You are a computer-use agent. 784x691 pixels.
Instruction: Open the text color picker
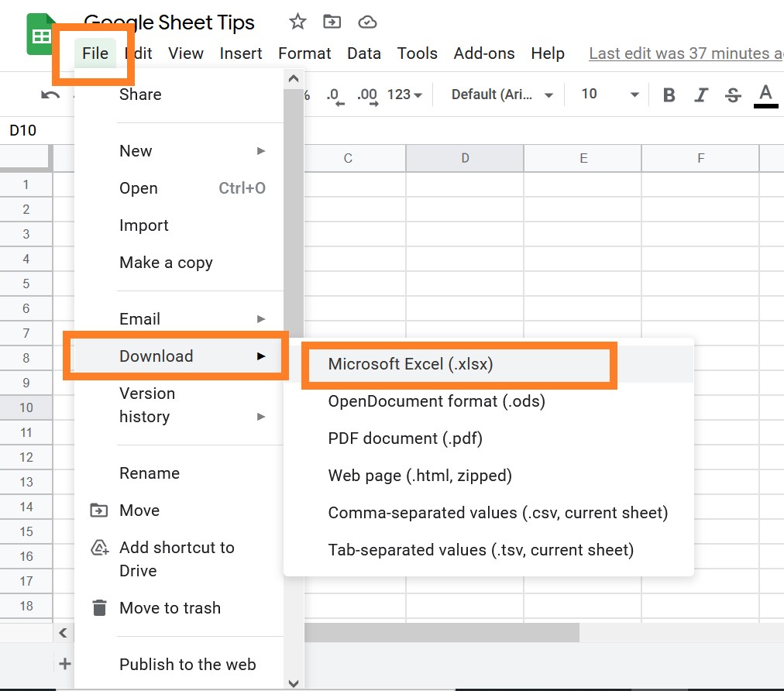[765, 94]
